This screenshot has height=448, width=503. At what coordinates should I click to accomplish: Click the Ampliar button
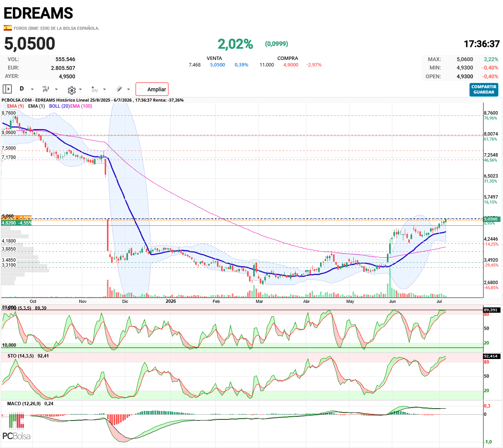[152, 89]
